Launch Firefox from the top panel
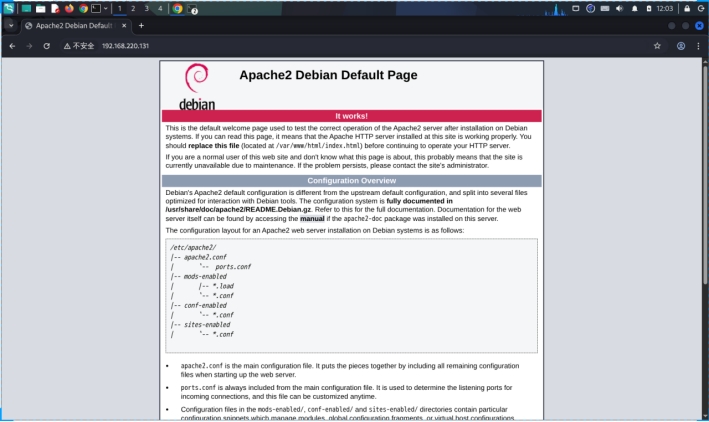Viewport: 709px width, 422px height. click(x=69, y=8)
